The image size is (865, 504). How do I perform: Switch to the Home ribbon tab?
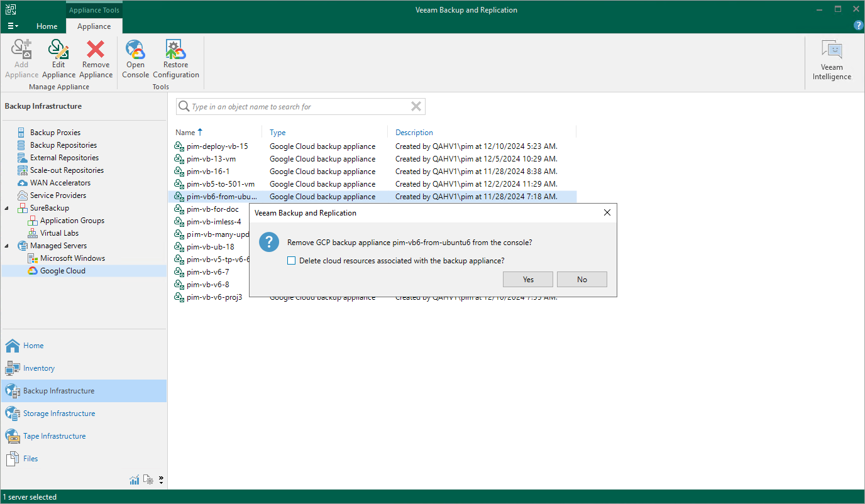coord(47,26)
